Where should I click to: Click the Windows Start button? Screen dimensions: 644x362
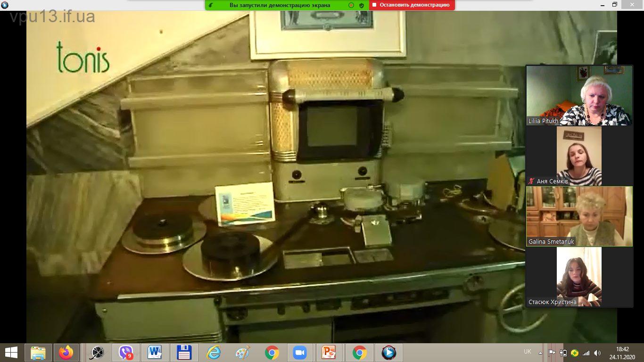point(11,353)
